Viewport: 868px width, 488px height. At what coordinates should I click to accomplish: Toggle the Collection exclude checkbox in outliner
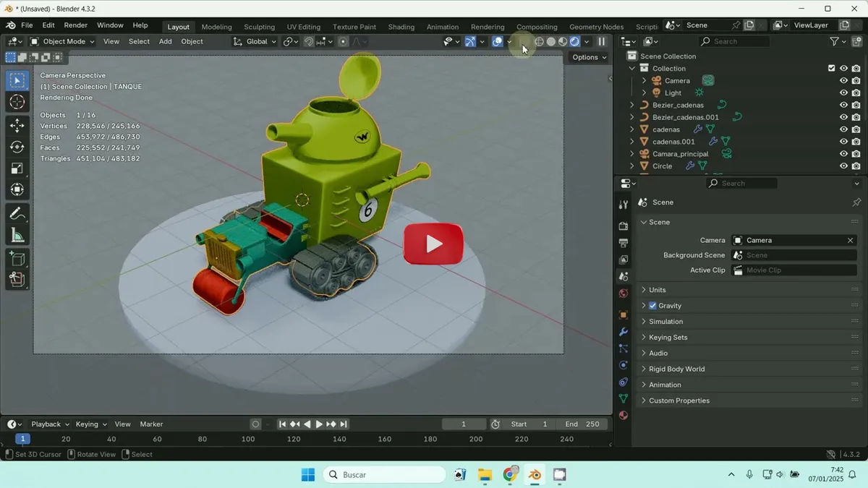(831, 69)
